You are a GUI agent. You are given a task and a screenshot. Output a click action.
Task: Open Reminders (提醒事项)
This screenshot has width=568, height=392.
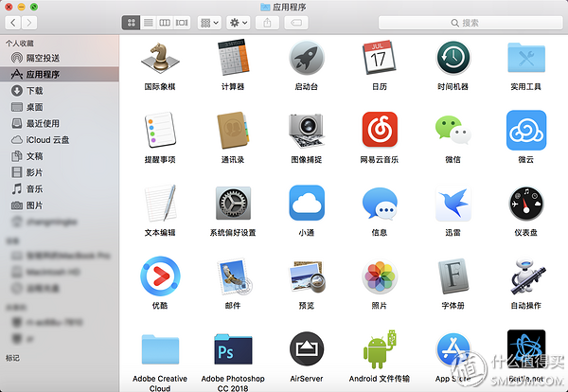tap(160, 131)
